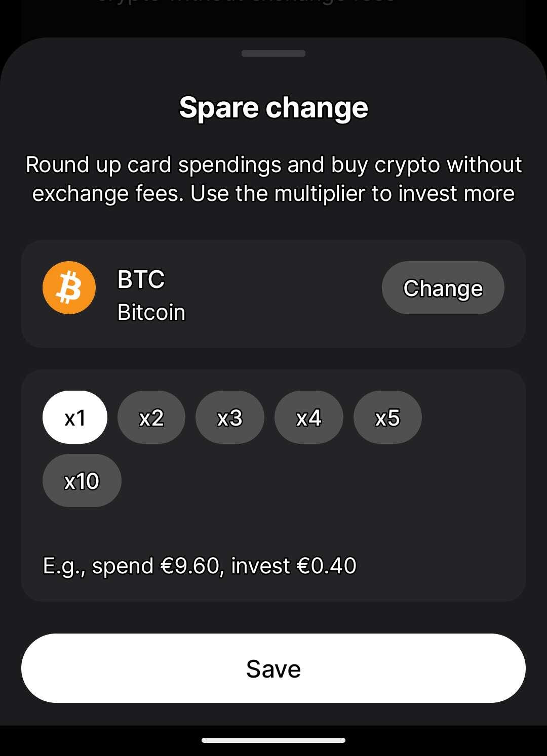Tap the 'Use the multiplier to invest more' line
Viewport: 547px width, 756px height.
click(x=353, y=194)
